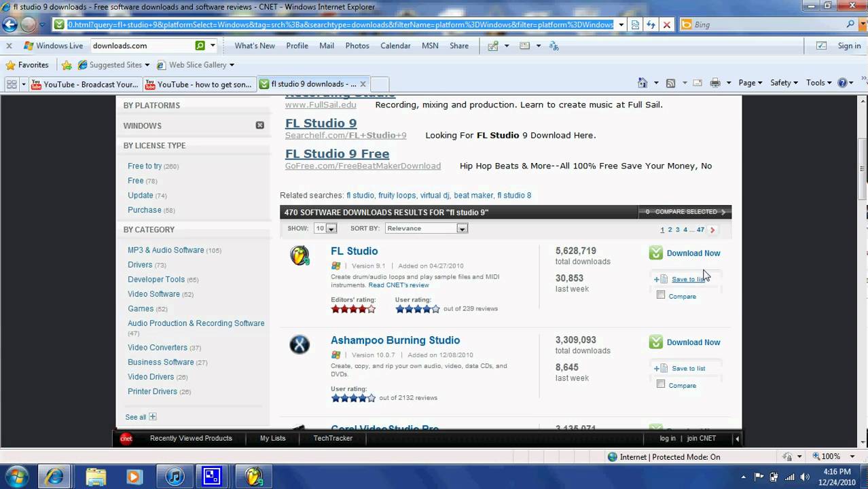Open the Suggested Sites dropdown
The width and height of the screenshot is (868, 489).
(x=147, y=65)
